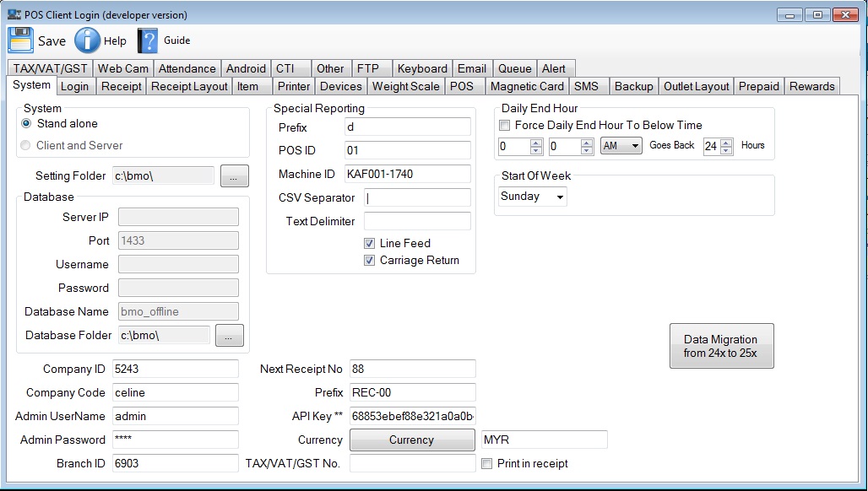Increase the daily end minute spinner

coord(587,143)
